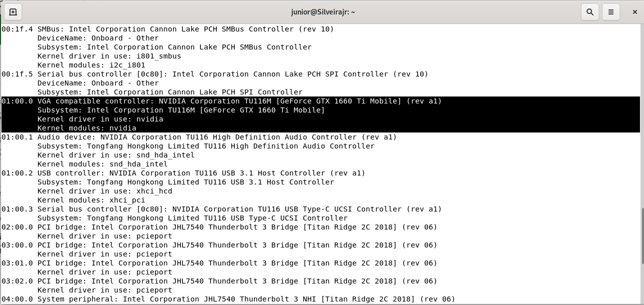Click the 'Tongfang Hongkong Limited TU116 High Definition Audio' line
644x305 pixels.
pyautogui.click(x=206, y=146)
